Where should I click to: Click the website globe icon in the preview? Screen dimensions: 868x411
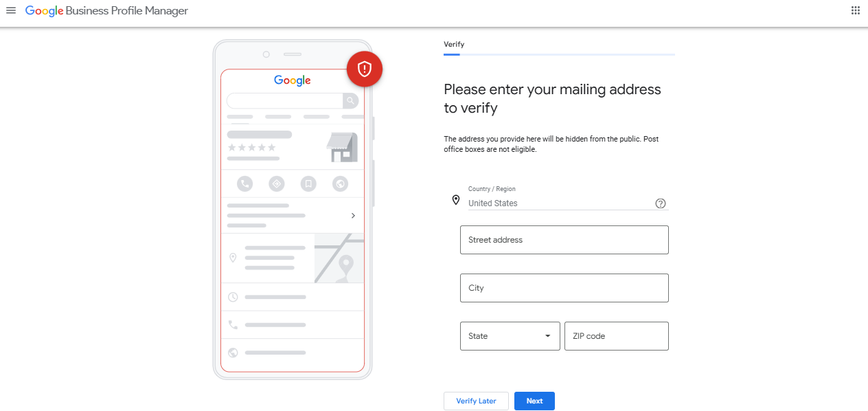(x=340, y=184)
